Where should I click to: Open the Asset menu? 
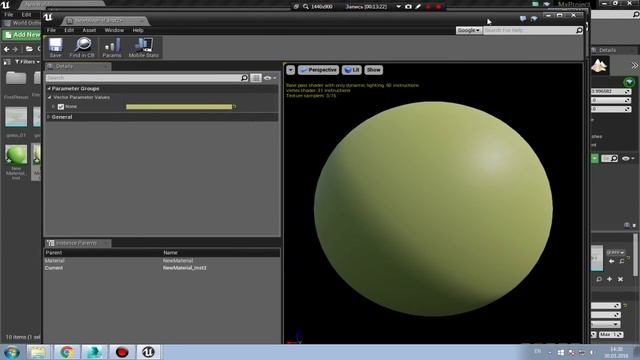coord(89,30)
